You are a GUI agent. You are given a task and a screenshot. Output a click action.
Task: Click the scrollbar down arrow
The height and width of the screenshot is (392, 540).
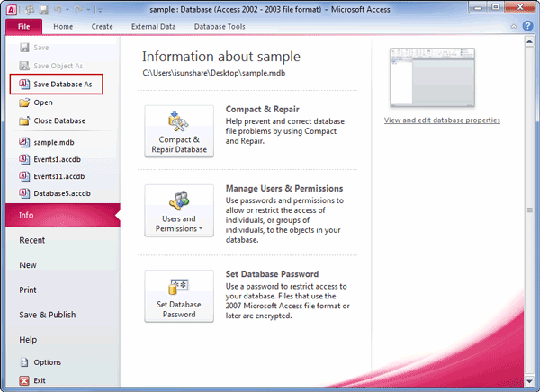(x=529, y=381)
